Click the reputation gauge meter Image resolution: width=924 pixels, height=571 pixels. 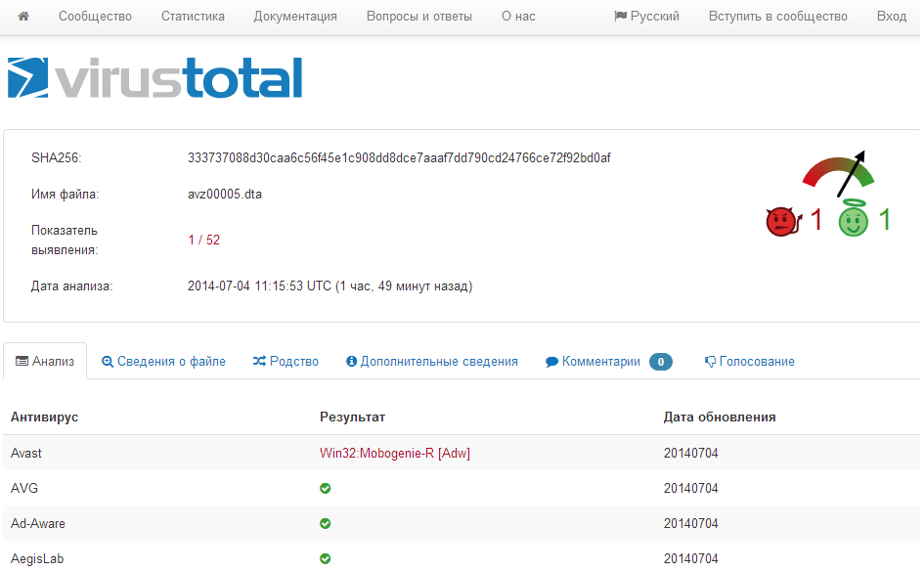pos(839,173)
